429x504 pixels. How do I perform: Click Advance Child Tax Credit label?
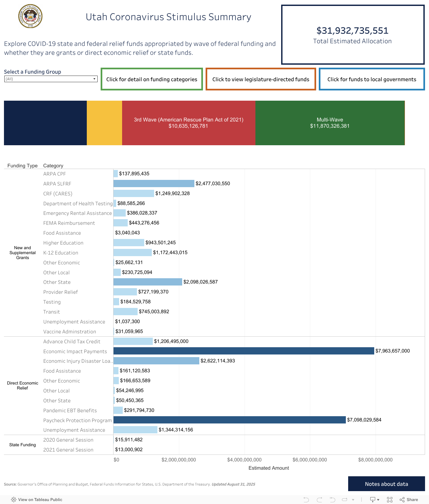72,342
